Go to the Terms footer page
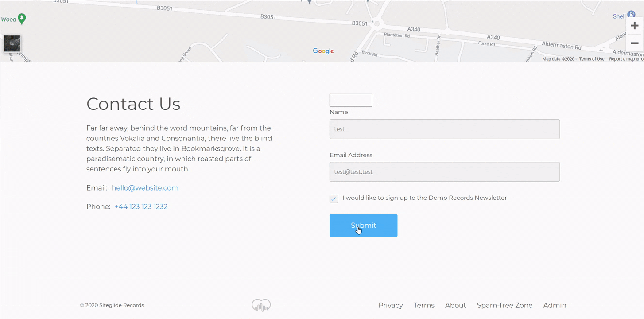The image size is (644, 319). 423,305
